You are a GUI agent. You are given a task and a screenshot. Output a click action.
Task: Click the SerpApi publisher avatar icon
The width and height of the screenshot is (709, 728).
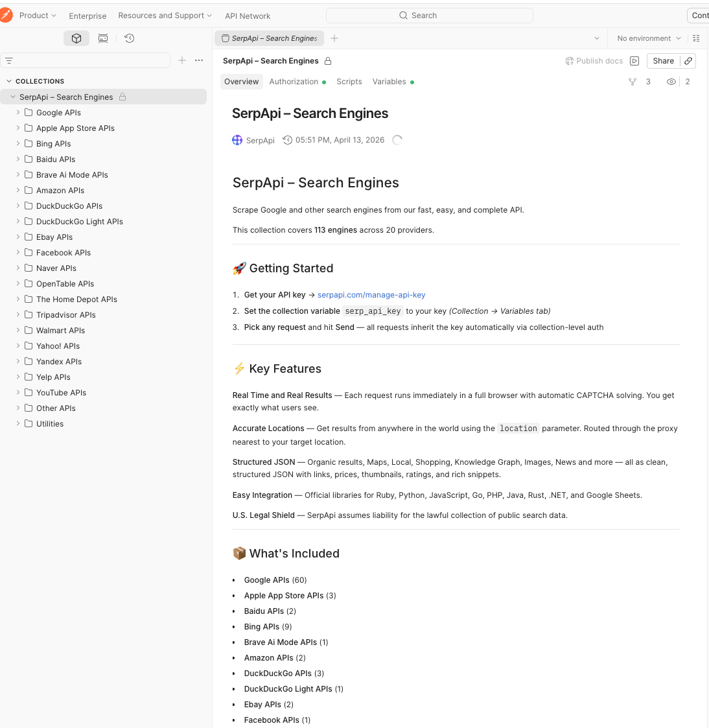237,140
